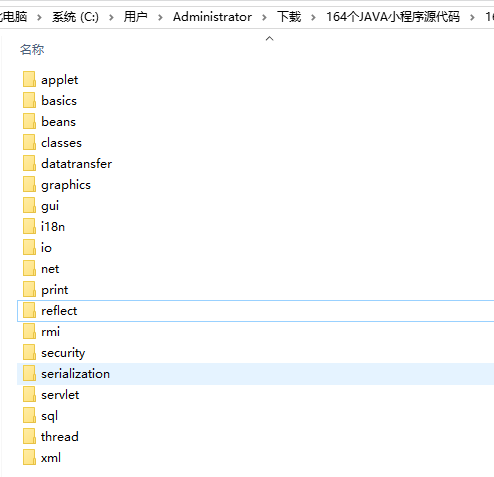The width and height of the screenshot is (494, 477).
Task: Go to 164个JAVA小程序源代码 breadcrumb folder
Action: (x=393, y=17)
